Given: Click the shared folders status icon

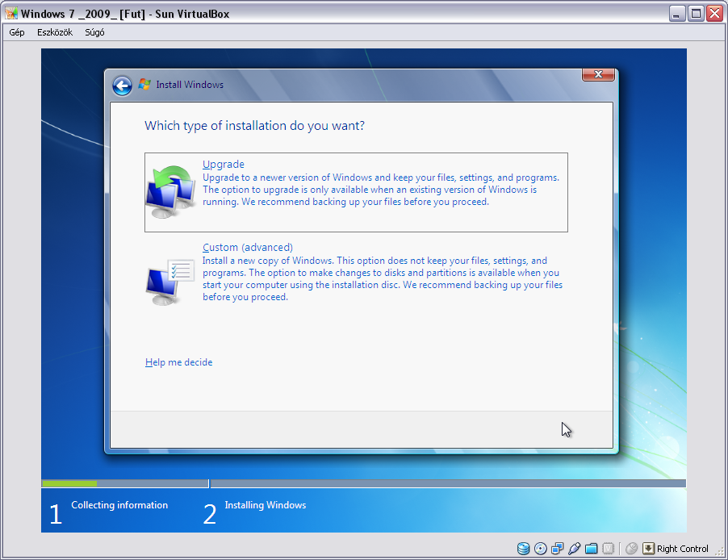Looking at the screenshot, I should [591, 549].
